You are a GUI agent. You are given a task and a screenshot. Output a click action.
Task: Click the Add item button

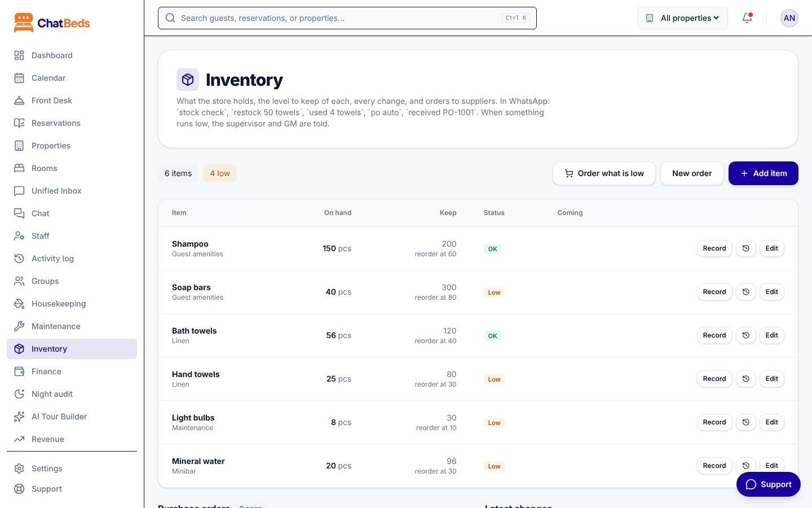[764, 173]
